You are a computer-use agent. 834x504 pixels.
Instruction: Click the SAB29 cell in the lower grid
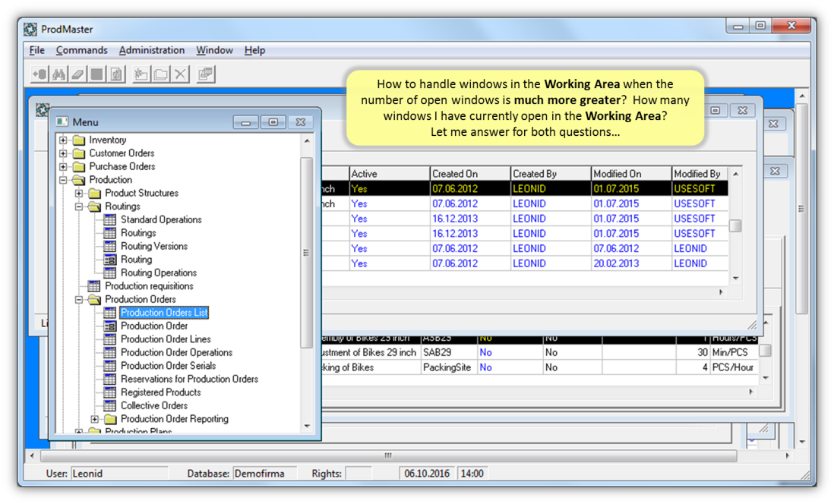pos(449,352)
